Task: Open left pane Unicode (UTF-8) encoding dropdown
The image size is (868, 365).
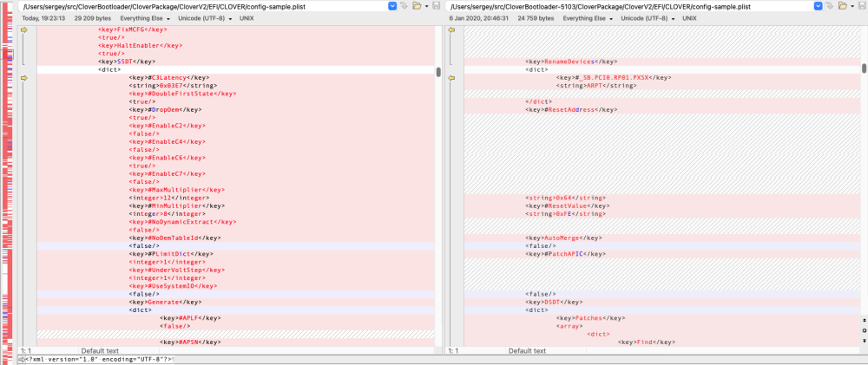Action: click(205, 18)
